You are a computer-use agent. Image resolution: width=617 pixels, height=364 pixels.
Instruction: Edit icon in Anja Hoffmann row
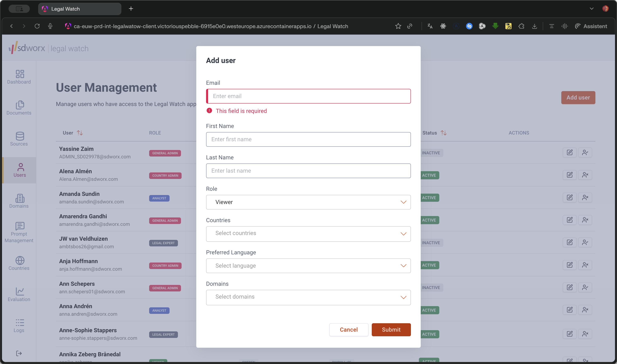pyautogui.click(x=570, y=265)
